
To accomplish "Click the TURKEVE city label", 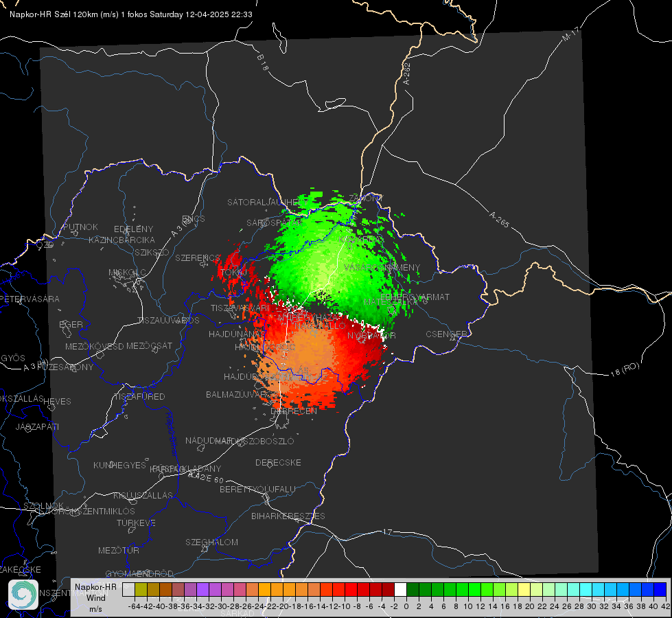I will pyautogui.click(x=137, y=523).
